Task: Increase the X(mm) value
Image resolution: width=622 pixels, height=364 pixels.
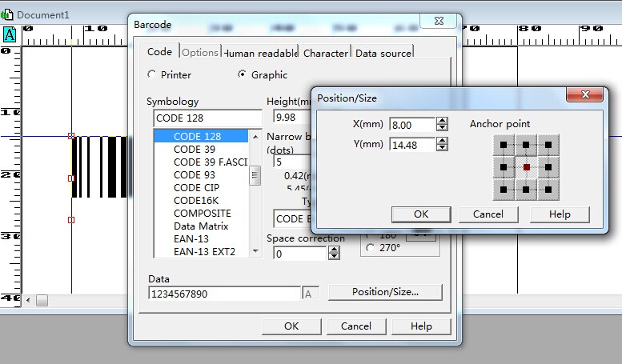Action: pyautogui.click(x=442, y=121)
